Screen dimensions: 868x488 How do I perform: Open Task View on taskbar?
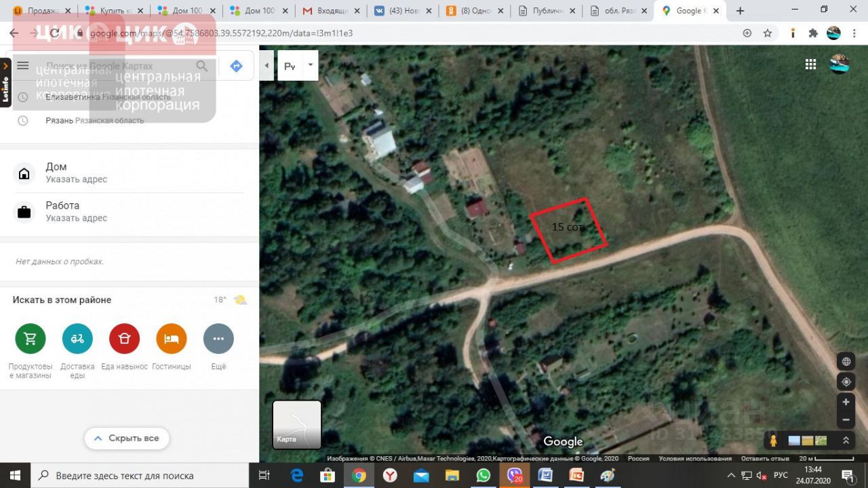(264, 475)
